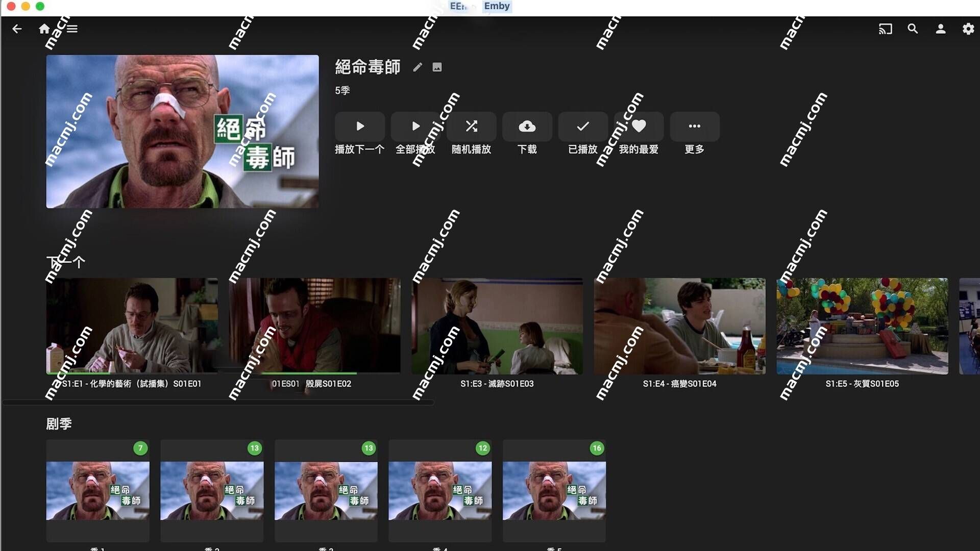
Task: Open the S1:E1 化學的藝術 episode thumbnail
Action: click(132, 326)
